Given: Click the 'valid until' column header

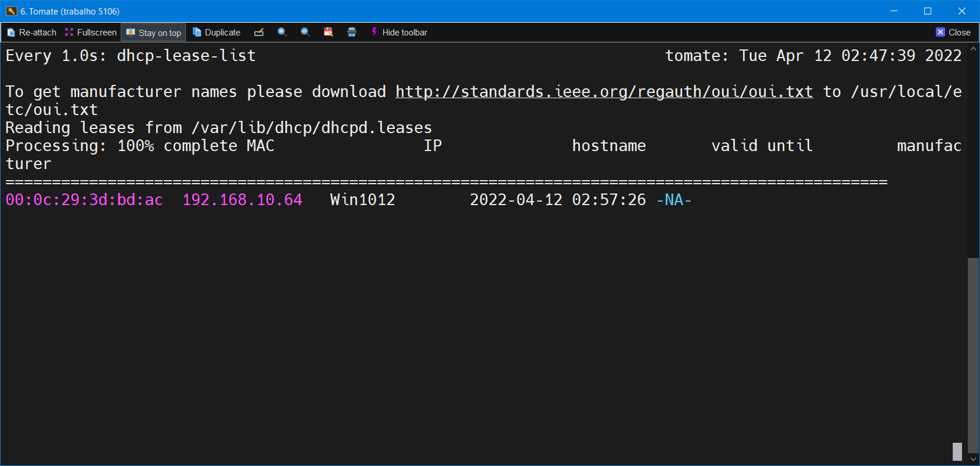Looking at the screenshot, I should pyautogui.click(x=762, y=146).
